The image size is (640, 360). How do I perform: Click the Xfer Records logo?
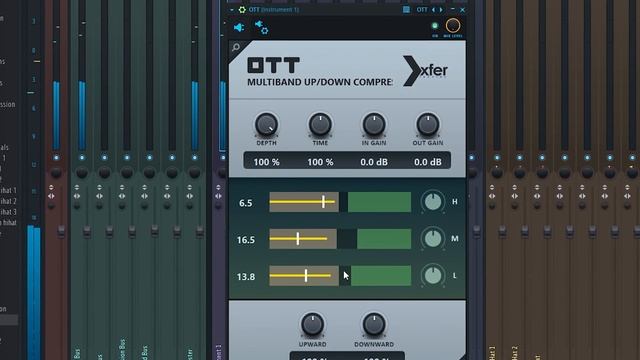[425, 71]
